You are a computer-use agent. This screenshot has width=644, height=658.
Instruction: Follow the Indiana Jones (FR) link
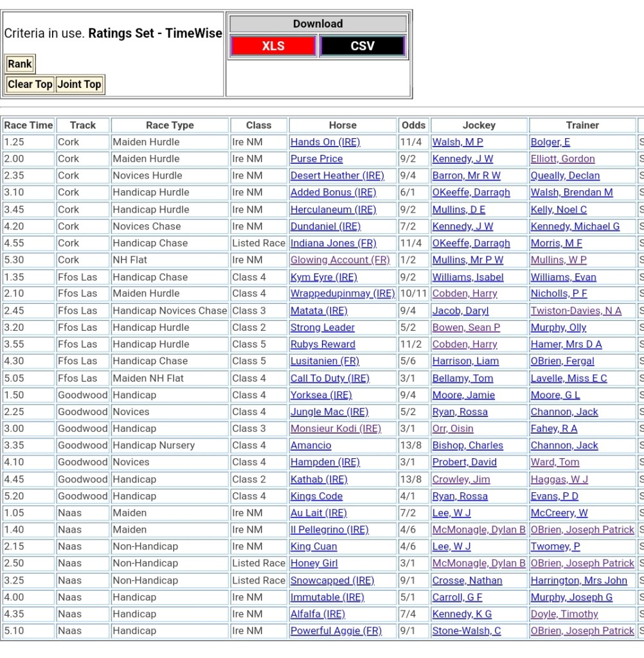pos(333,243)
